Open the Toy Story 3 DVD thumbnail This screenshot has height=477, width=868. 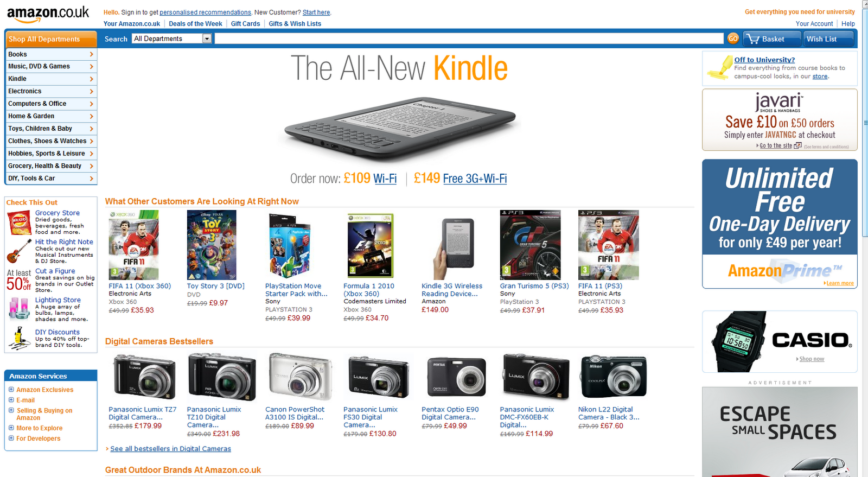tap(212, 245)
